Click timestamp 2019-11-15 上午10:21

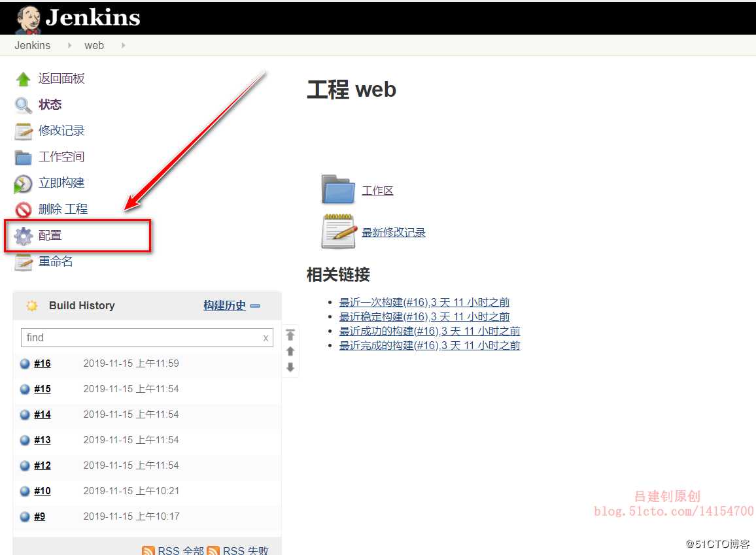tap(131, 492)
